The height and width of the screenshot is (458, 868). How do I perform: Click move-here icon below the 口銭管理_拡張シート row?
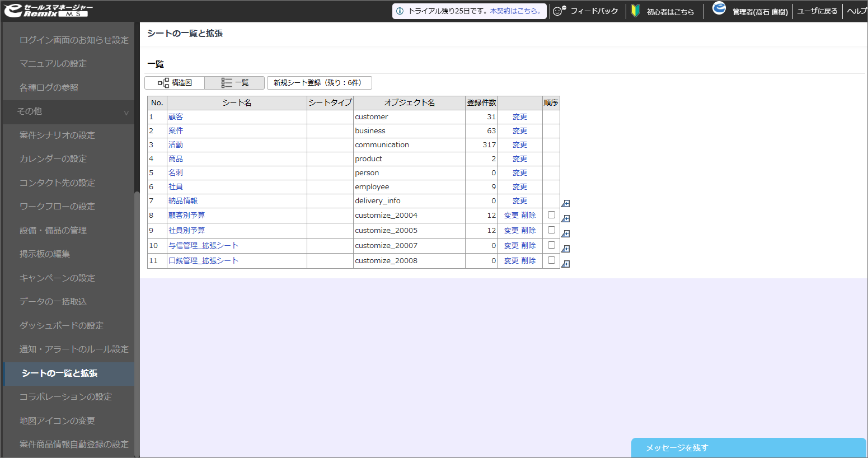566,264
